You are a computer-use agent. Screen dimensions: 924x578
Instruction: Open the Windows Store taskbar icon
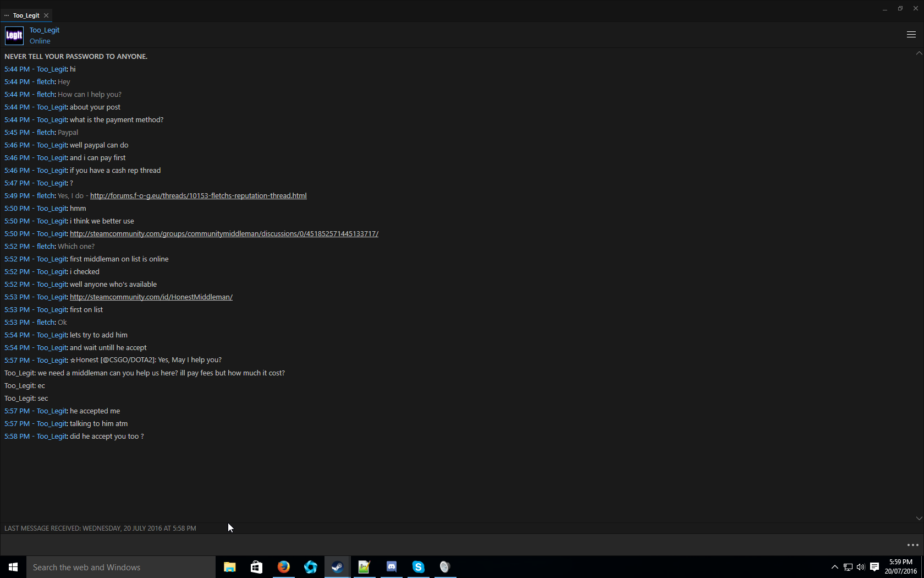(256, 567)
